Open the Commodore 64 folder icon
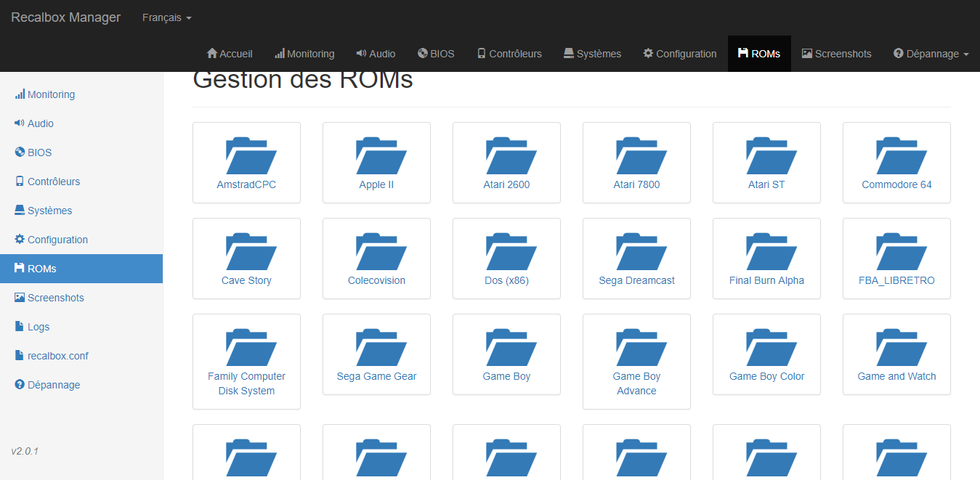 (x=896, y=154)
